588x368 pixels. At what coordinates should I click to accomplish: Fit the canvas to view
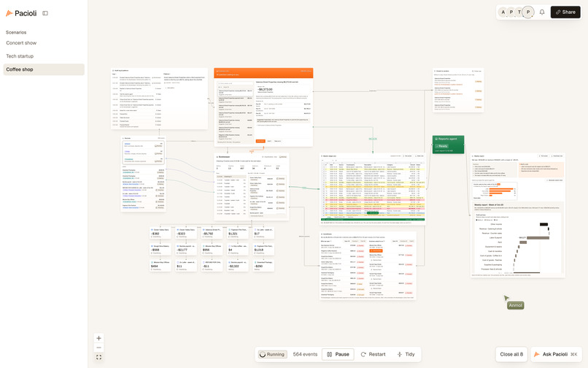(x=98, y=357)
